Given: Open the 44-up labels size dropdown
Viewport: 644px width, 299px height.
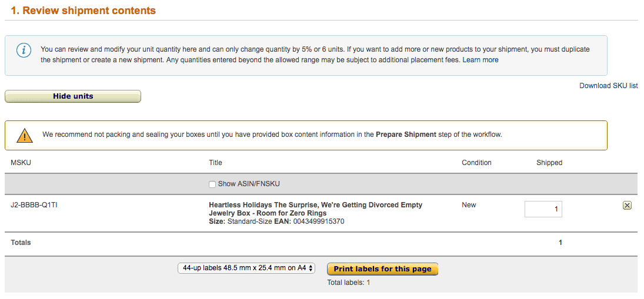Looking at the screenshot, I should click(x=246, y=268).
